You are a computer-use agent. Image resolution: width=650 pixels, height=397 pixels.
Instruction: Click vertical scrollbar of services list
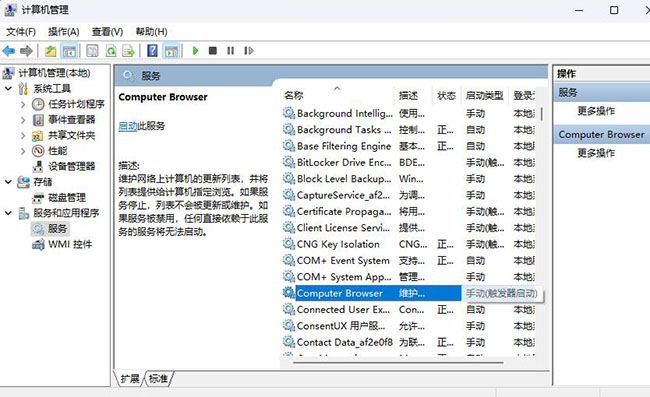point(541,114)
